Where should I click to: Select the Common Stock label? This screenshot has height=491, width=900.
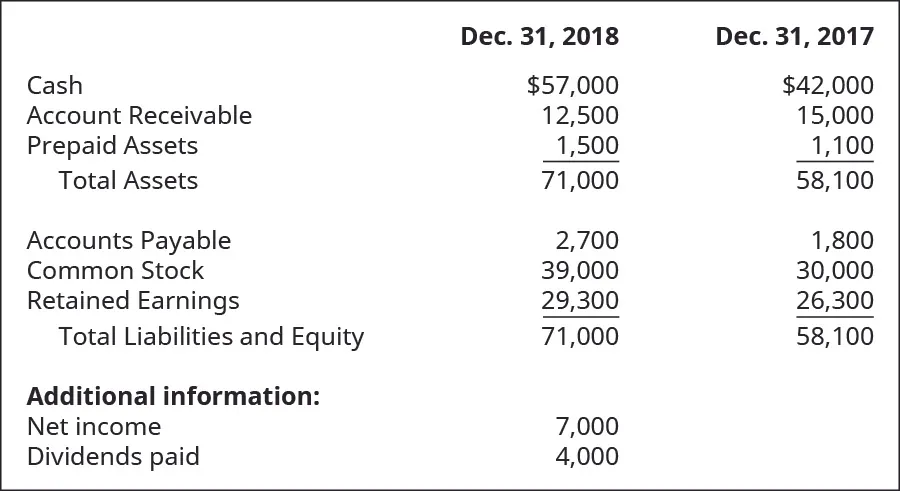[x=115, y=271]
